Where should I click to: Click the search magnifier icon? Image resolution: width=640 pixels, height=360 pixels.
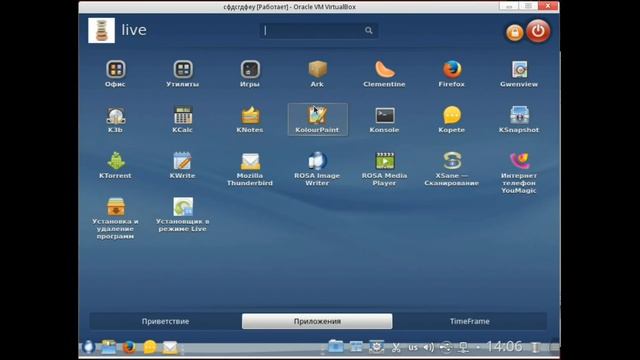click(369, 30)
